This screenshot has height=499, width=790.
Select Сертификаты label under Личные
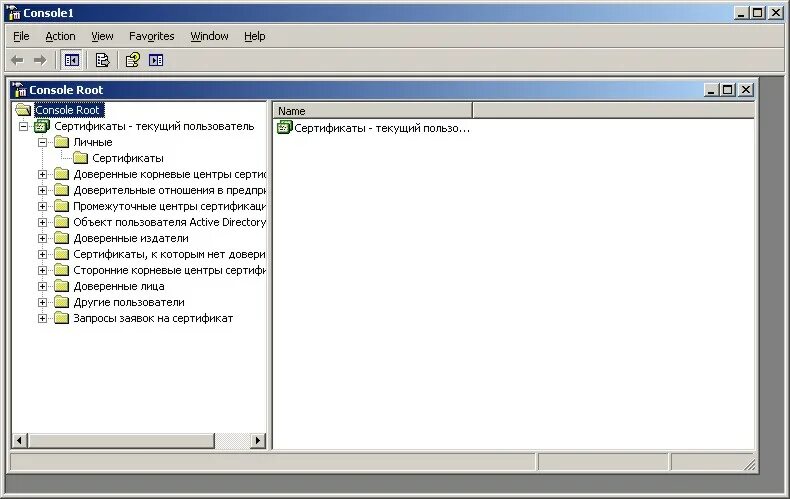128,158
